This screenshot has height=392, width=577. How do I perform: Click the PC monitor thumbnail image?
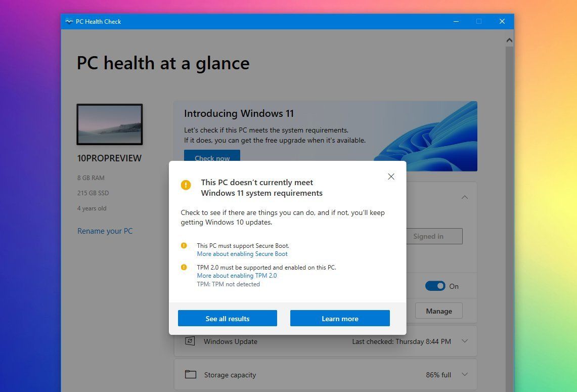109,124
